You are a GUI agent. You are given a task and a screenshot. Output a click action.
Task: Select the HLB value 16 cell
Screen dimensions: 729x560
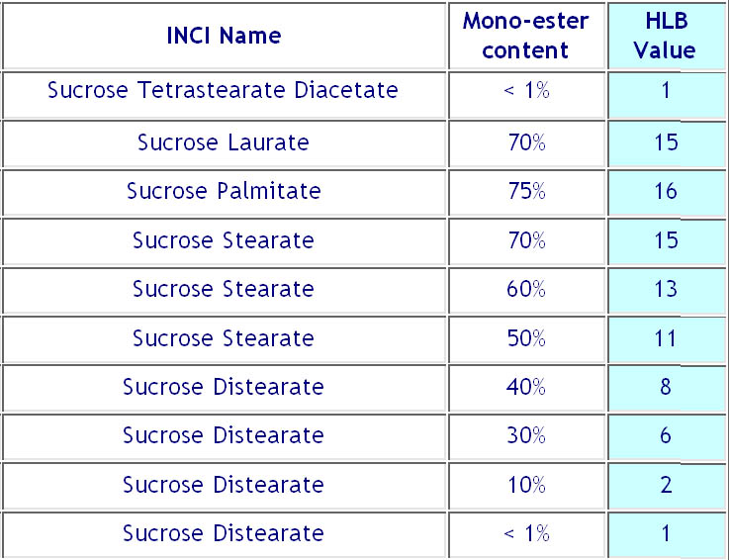(x=666, y=191)
